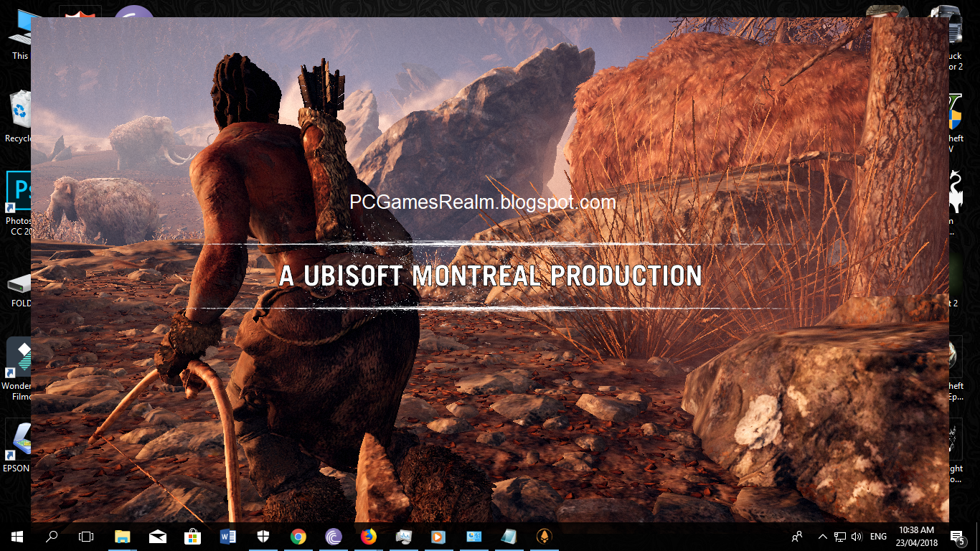980x551 pixels.
Task: Open Microsoft Store from the taskbar
Action: point(193,536)
